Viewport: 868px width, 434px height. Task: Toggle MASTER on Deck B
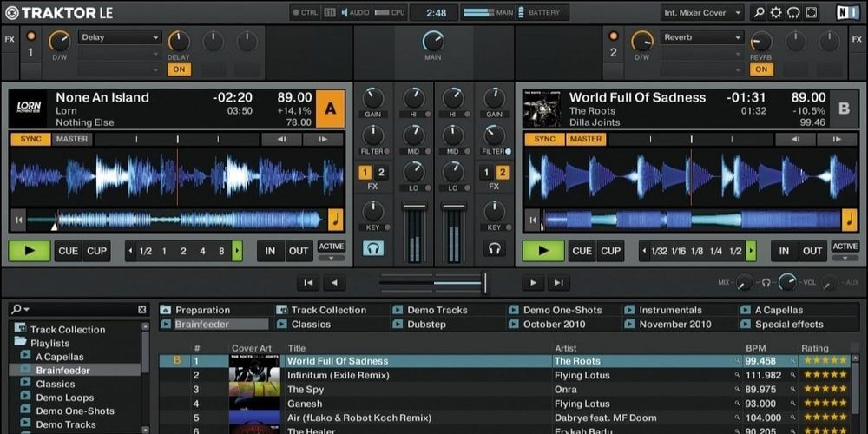[586, 139]
